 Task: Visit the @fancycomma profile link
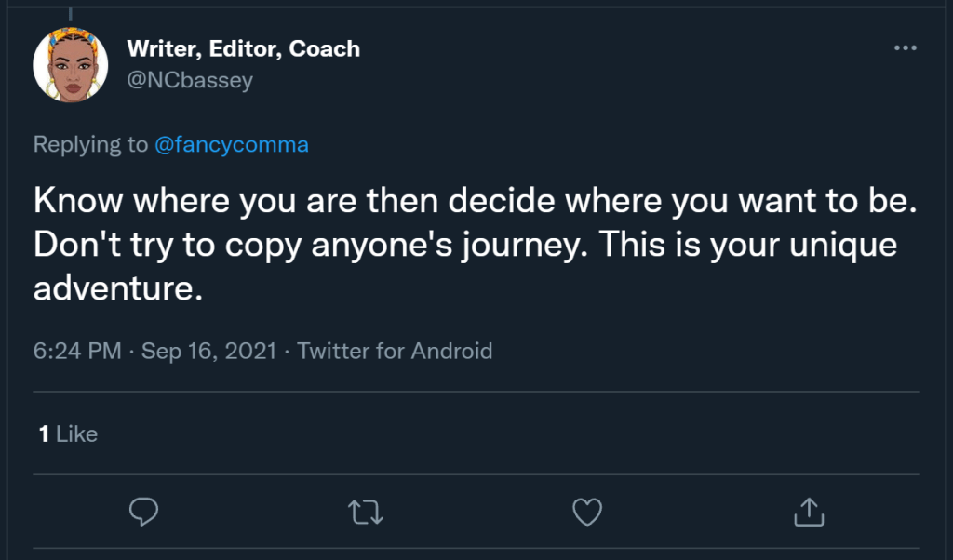(227, 144)
